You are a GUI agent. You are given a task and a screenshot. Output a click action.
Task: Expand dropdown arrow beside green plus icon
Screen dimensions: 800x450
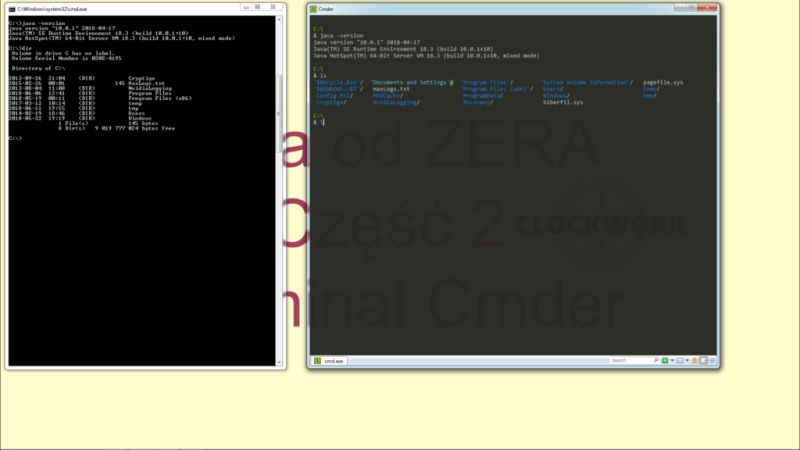coord(672,360)
